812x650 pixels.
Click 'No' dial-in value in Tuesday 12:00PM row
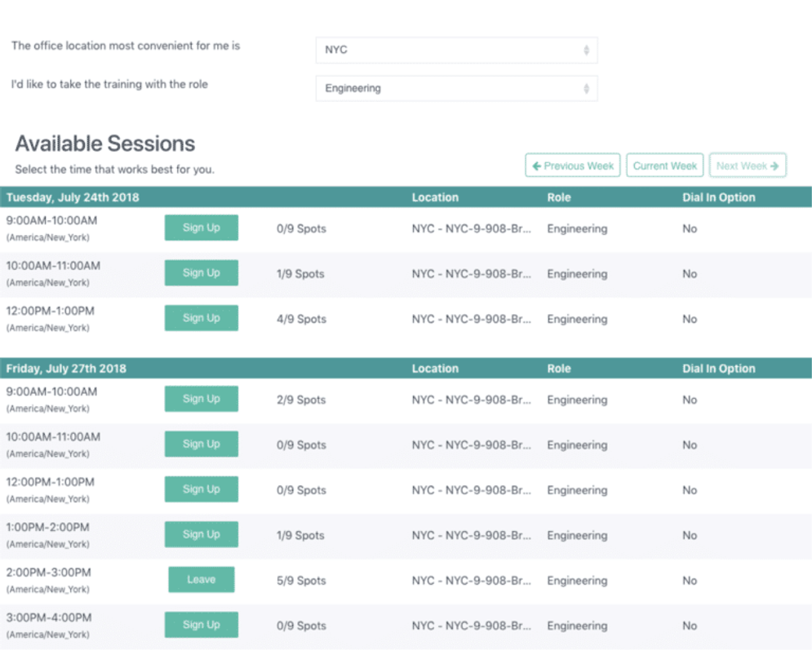[690, 319]
